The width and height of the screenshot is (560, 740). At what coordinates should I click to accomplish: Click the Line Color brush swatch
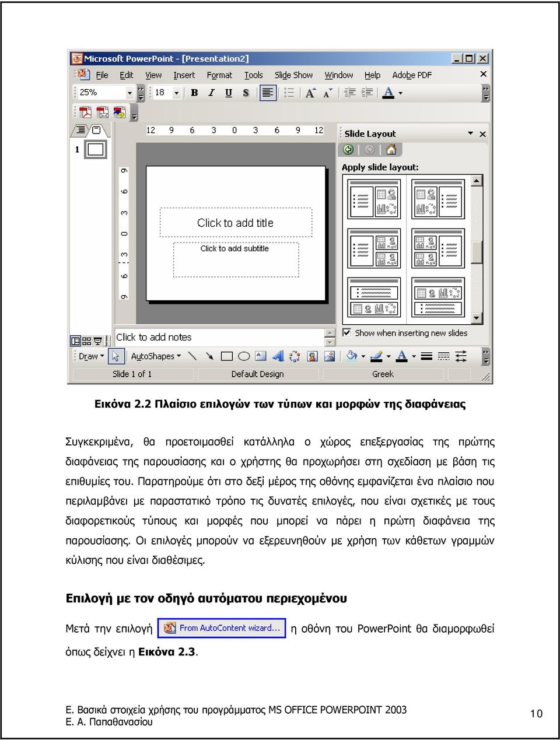377,356
